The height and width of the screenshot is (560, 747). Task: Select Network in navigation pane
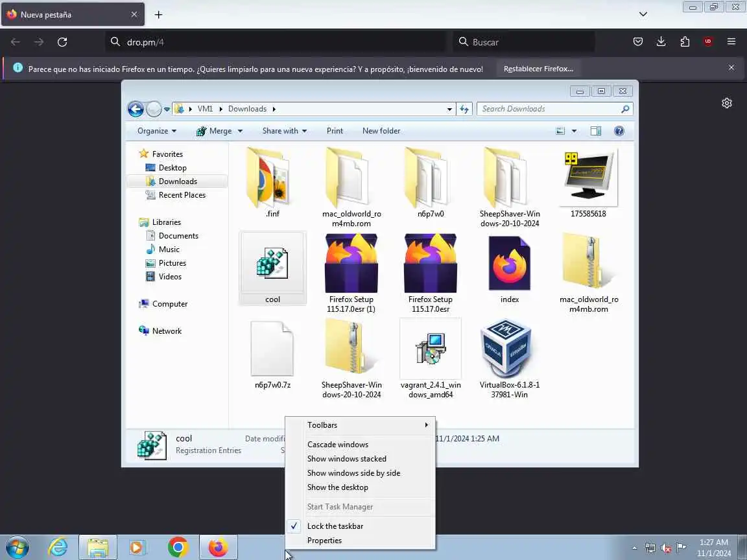(x=167, y=331)
